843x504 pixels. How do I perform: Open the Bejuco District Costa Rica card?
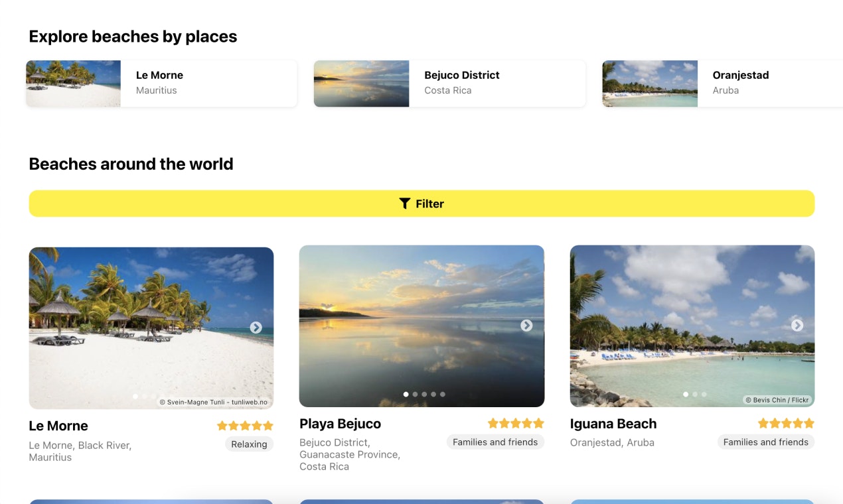[x=449, y=83]
